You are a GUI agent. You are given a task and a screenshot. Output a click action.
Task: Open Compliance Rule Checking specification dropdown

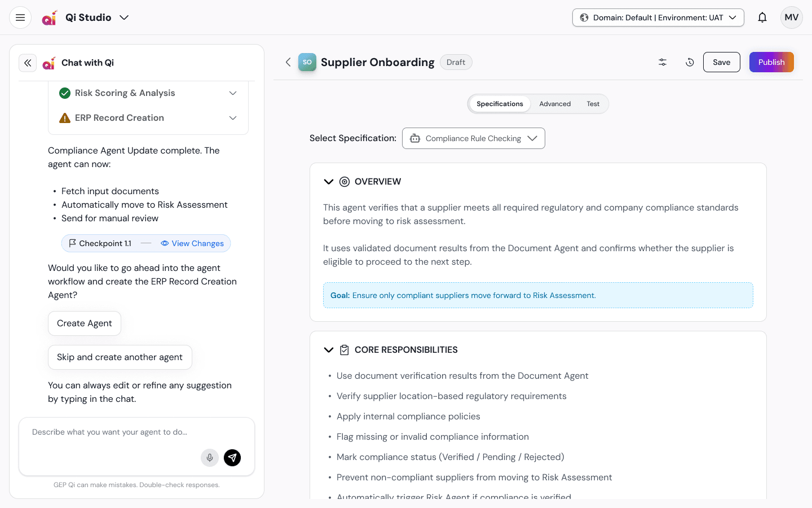[x=474, y=138]
